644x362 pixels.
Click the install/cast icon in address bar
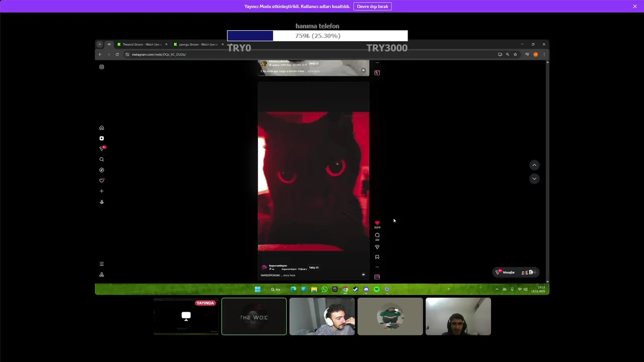point(500,54)
